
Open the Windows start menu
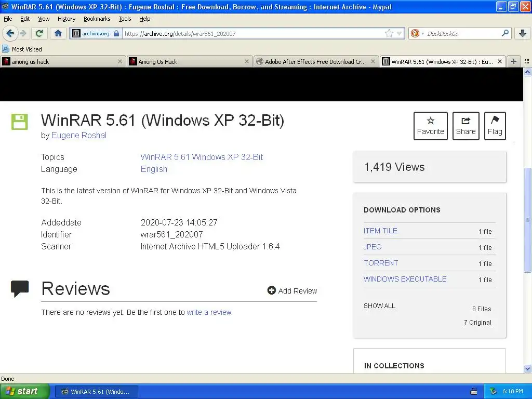pos(24,391)
